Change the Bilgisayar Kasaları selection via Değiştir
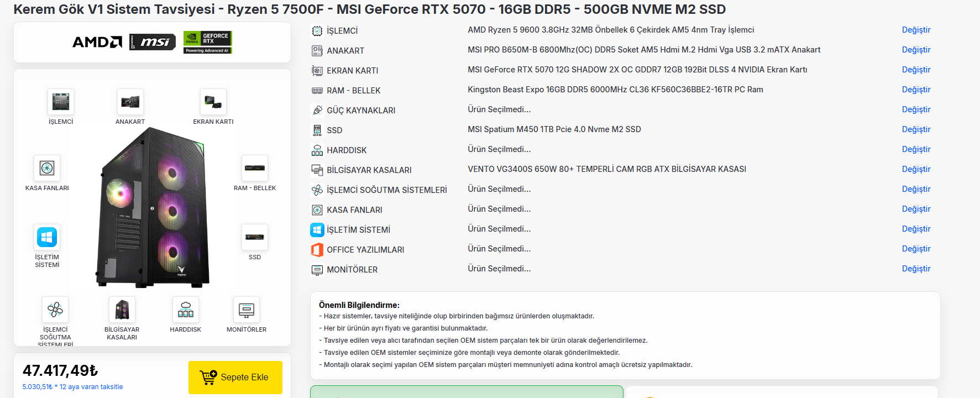The width and height of the screenshot is (980, 398). (916, 169)
